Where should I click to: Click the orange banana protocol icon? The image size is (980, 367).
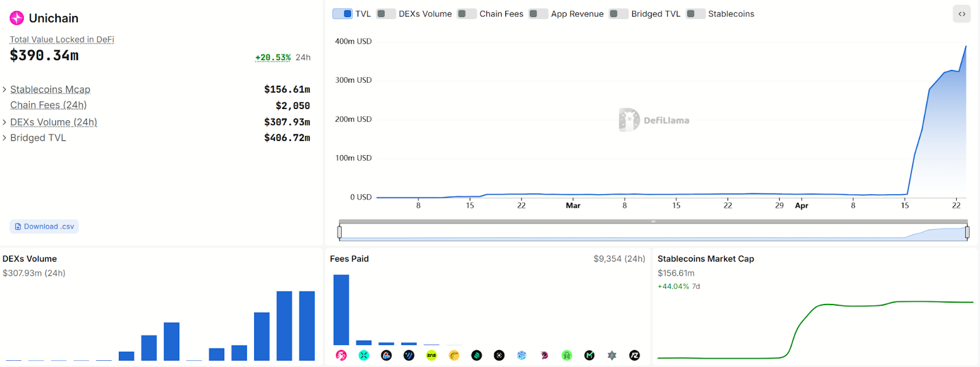point(454,355)
